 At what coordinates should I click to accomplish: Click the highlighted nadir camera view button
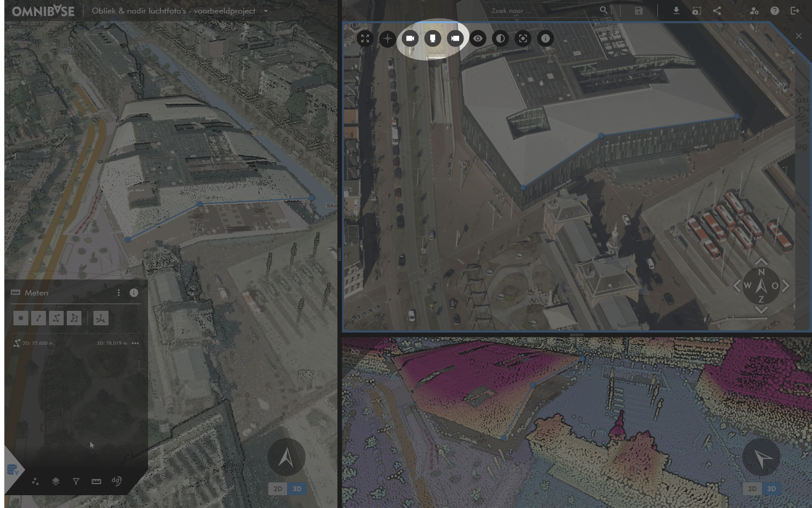click(432, 38)
